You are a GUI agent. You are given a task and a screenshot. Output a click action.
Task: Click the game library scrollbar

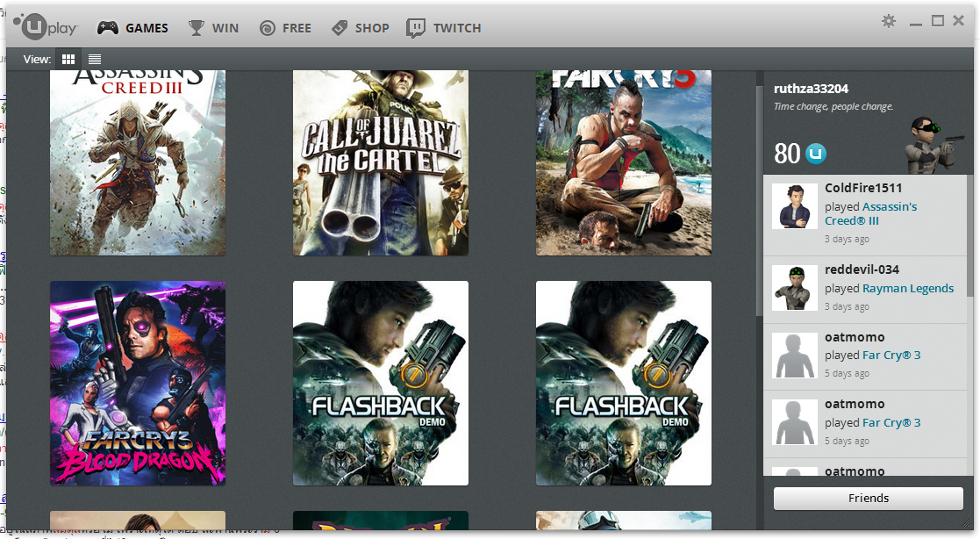(760, 200)
